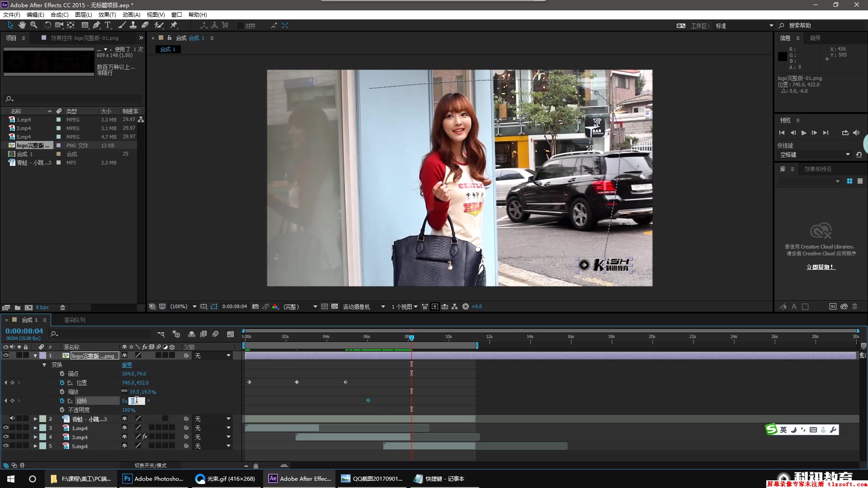
Task: Select the Horizontal Type tool
Action: 108,25
